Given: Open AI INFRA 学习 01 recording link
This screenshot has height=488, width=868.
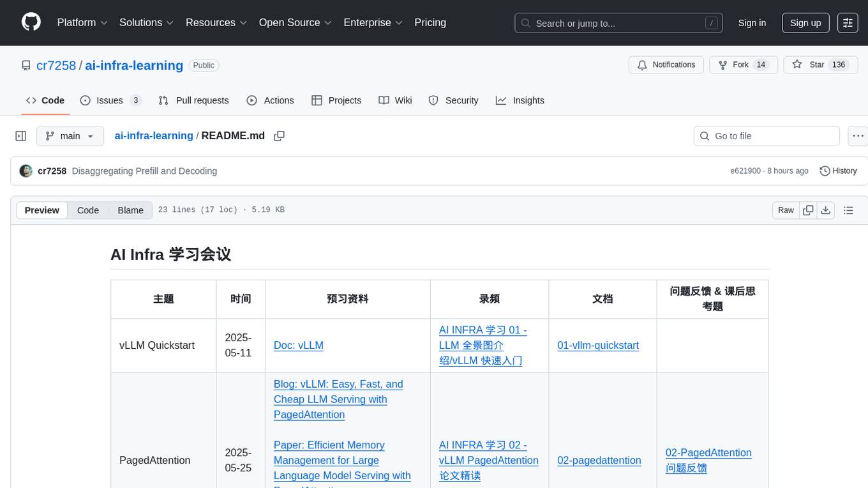Looking at the screenshot, I should (483, 345).
